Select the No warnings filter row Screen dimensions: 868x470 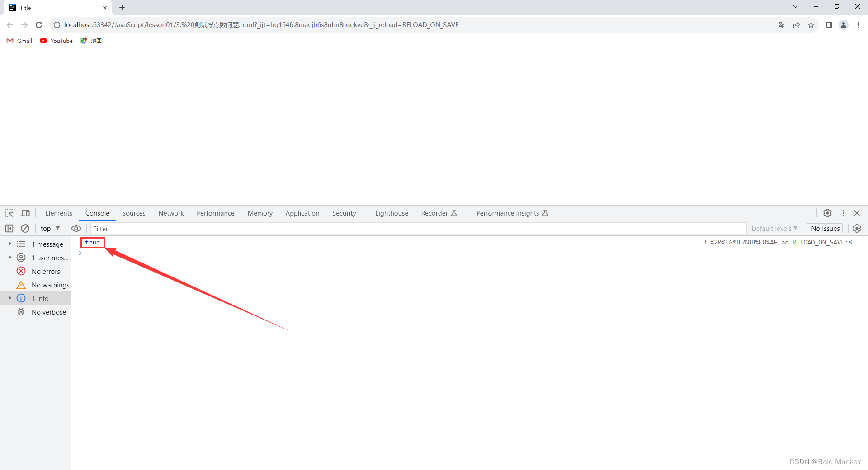[x=36, y=285]
